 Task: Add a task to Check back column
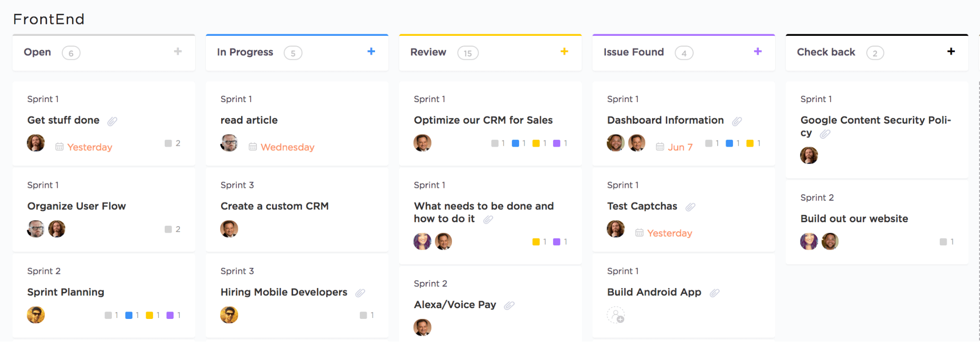point(951,52)
